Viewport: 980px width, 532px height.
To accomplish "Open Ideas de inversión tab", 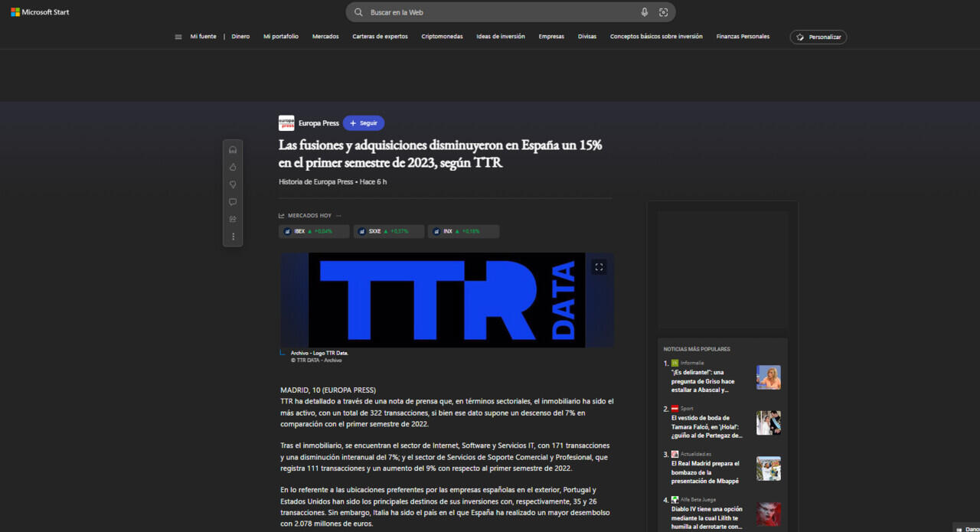I will (x=501, y=37).
